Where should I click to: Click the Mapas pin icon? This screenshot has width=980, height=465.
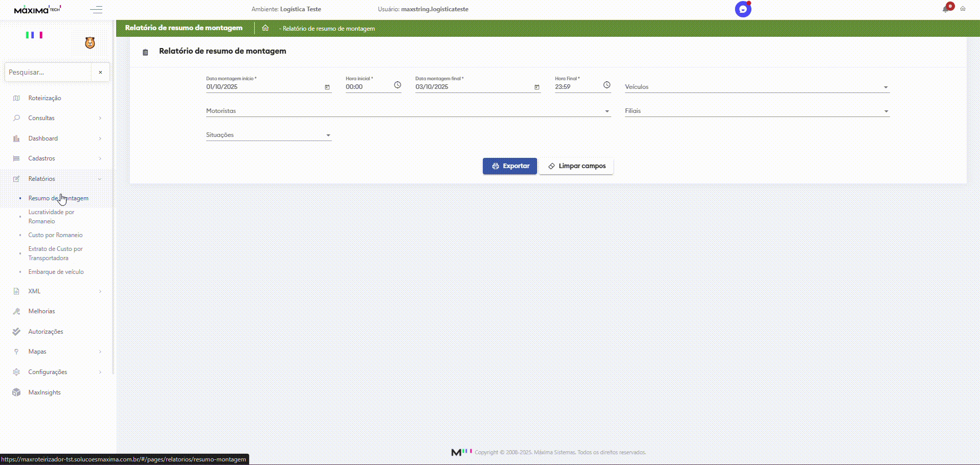point(16,352)
